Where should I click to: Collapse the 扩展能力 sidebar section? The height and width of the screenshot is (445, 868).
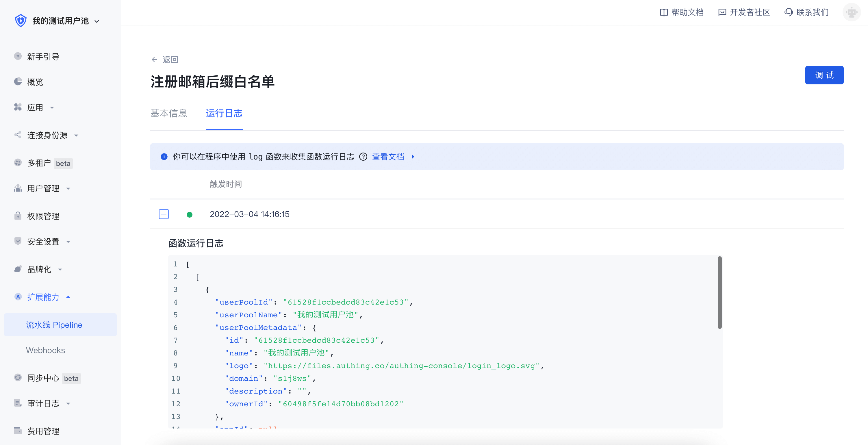coord(43,297)
